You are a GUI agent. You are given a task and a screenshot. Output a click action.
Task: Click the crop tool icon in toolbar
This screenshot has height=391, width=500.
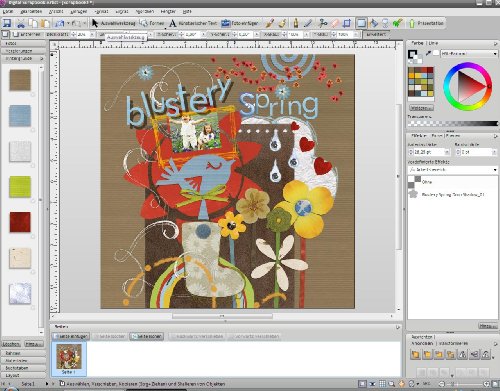[x=347, y=23]
